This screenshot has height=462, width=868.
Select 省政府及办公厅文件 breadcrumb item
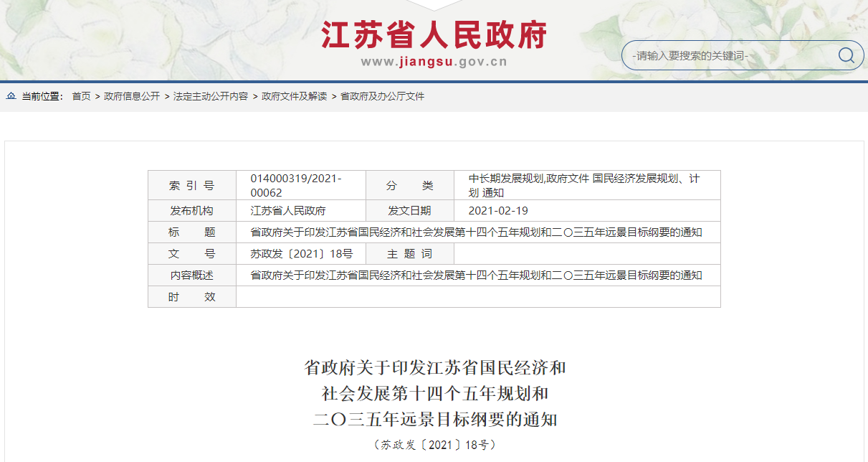click(x=382, y=96)
